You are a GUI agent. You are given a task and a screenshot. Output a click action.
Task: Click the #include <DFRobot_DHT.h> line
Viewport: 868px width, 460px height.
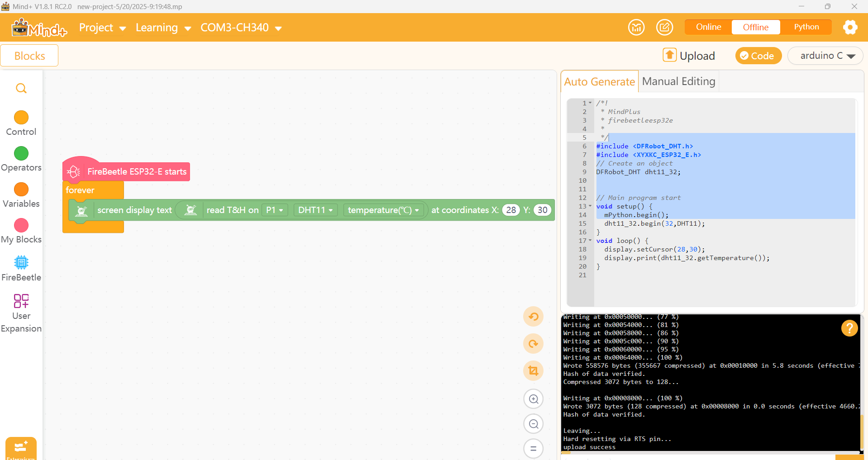[644, 146]
